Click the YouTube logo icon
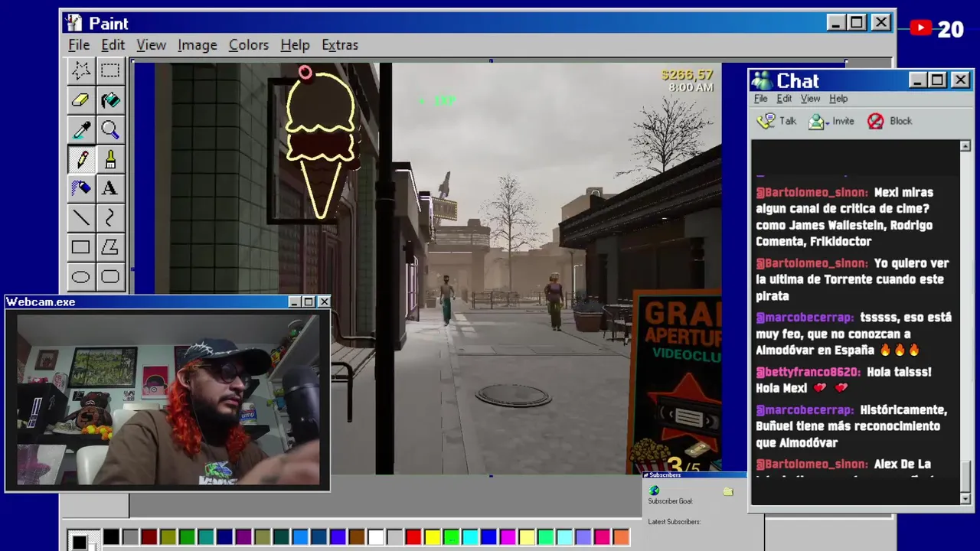980x551 pixels. 921,28
